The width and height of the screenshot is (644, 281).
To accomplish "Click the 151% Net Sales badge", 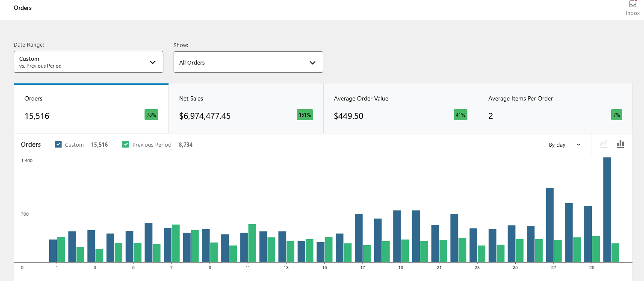I will pos(304,115).
